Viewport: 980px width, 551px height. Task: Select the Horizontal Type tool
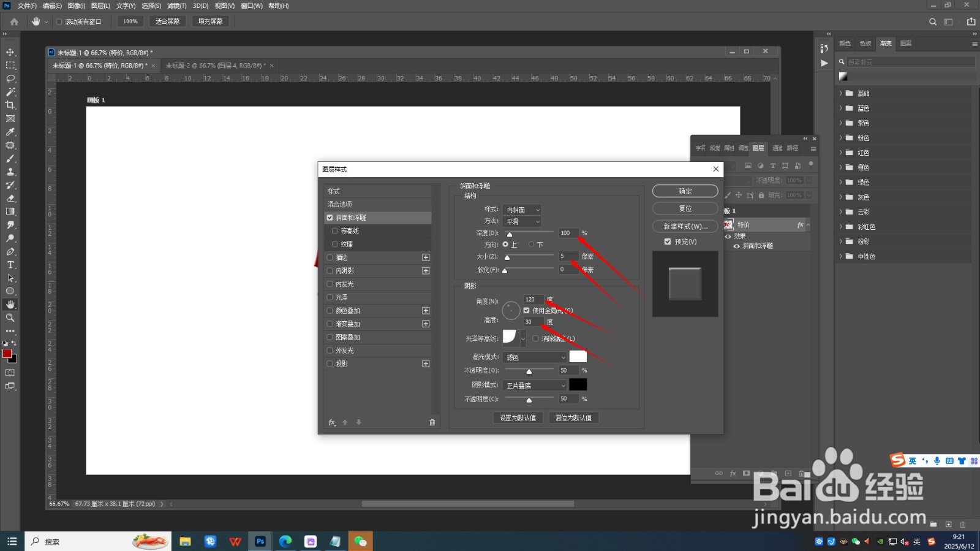pyautogui.click(x=10, y=265)
